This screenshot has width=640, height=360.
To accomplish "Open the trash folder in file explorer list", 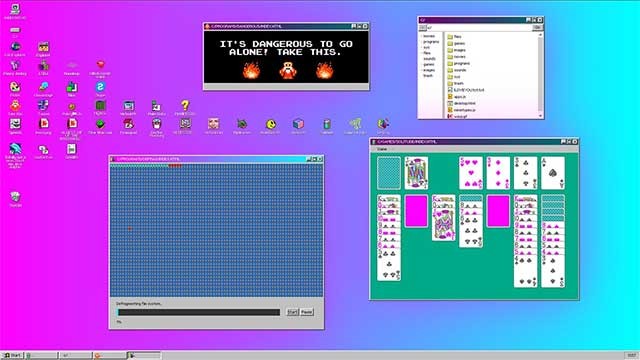I will click(456, 83).
